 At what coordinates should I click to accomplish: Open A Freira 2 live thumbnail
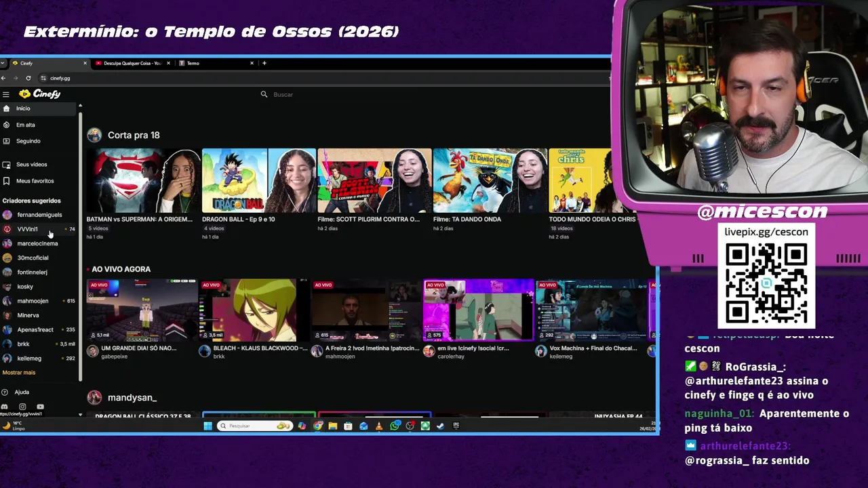366,310
